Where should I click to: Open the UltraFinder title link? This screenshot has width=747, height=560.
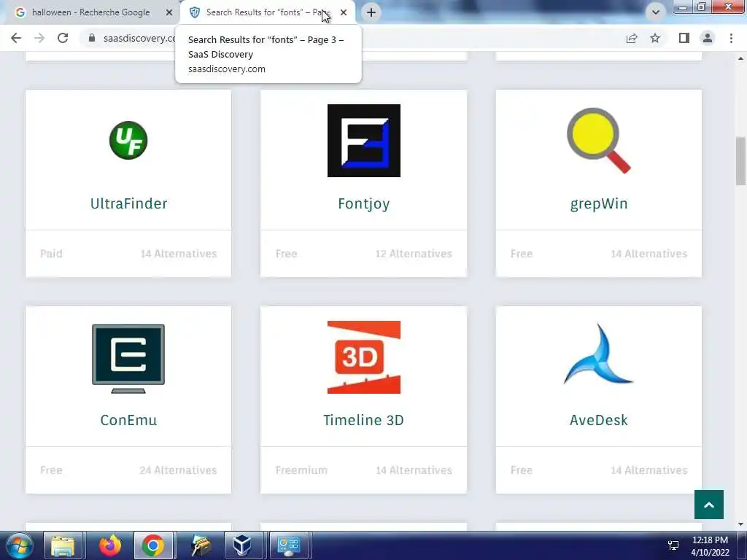[128, 204]
